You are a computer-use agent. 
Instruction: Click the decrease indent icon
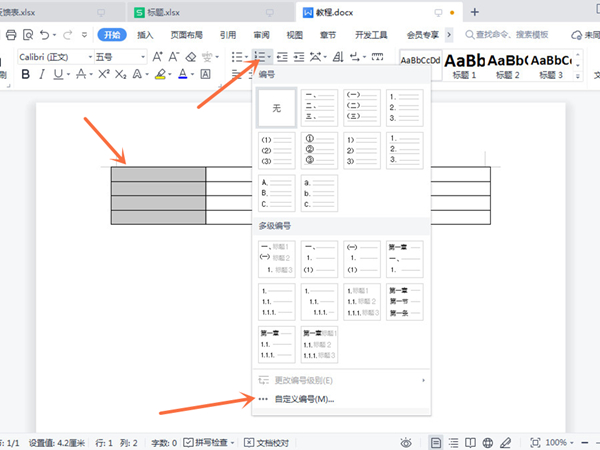click(x=284, y=57)
